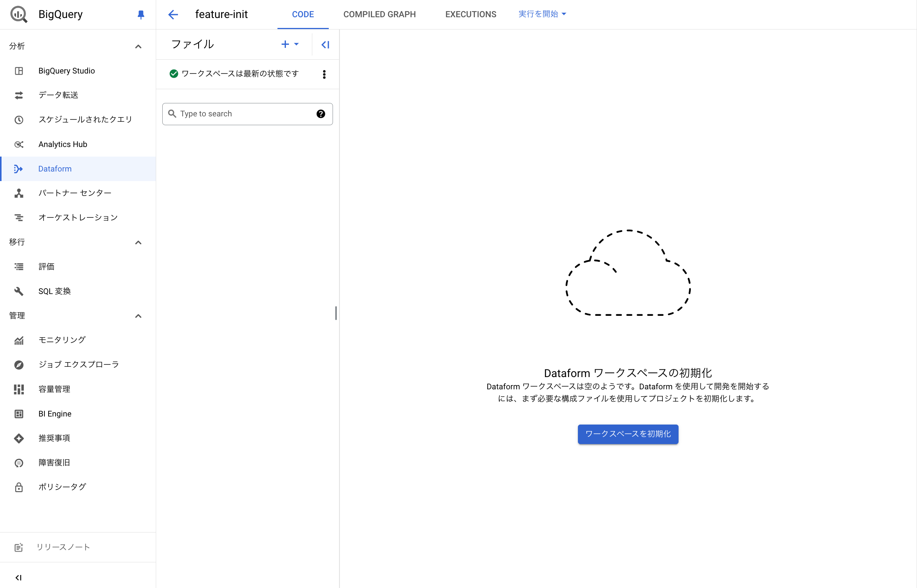
Task: Collapse the file panel sidebar
Action: tap(325, 44)
